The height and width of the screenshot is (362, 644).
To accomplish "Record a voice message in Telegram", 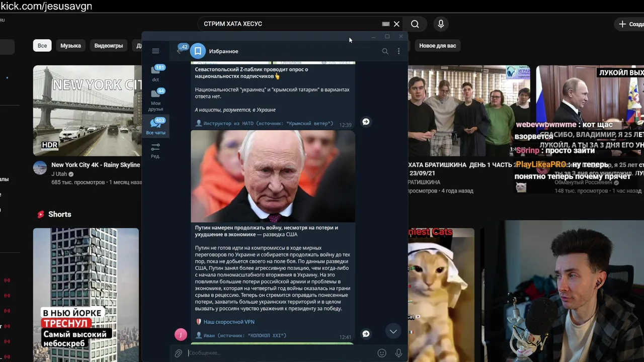I will (398, 353).
